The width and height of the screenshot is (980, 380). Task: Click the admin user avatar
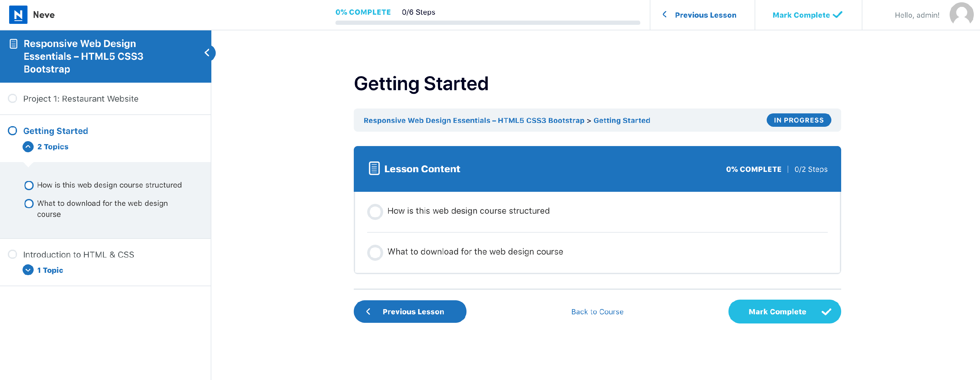961,15
